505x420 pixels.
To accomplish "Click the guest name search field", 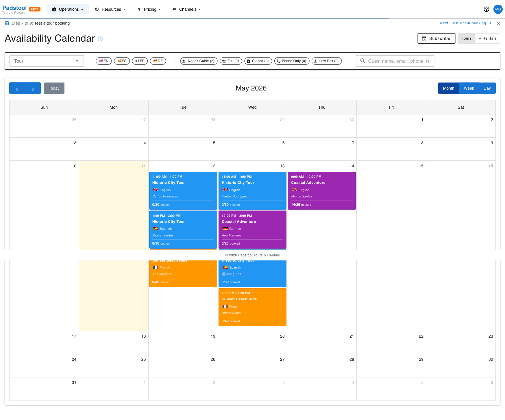I will click(x=395, y=61).
